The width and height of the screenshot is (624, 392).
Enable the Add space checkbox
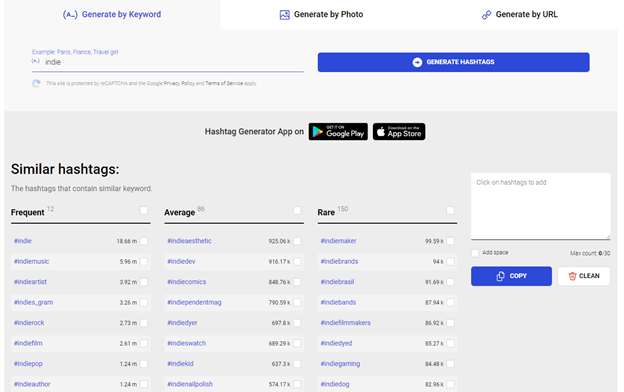475,253
